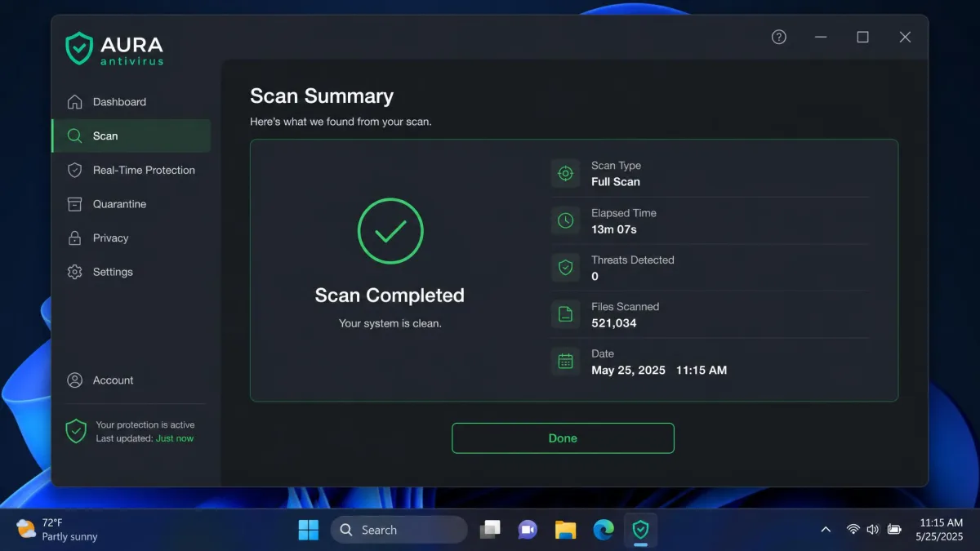Click the Privacy padlock icon

(74, 238)
